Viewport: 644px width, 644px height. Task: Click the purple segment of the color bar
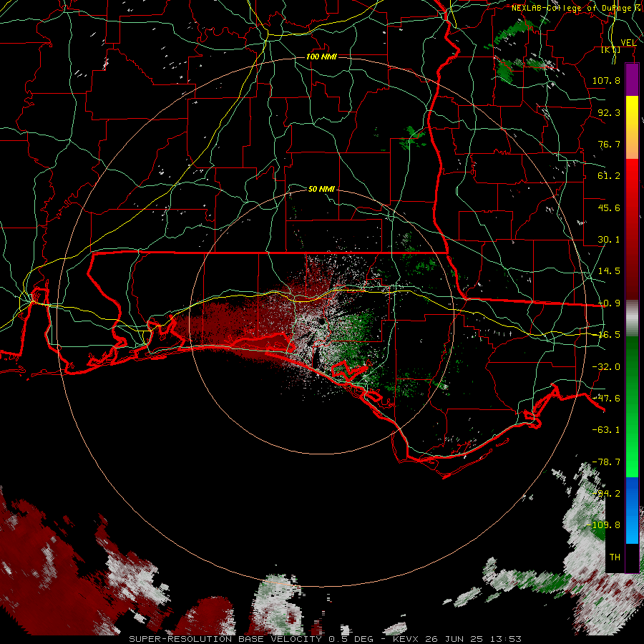point(632,80)
